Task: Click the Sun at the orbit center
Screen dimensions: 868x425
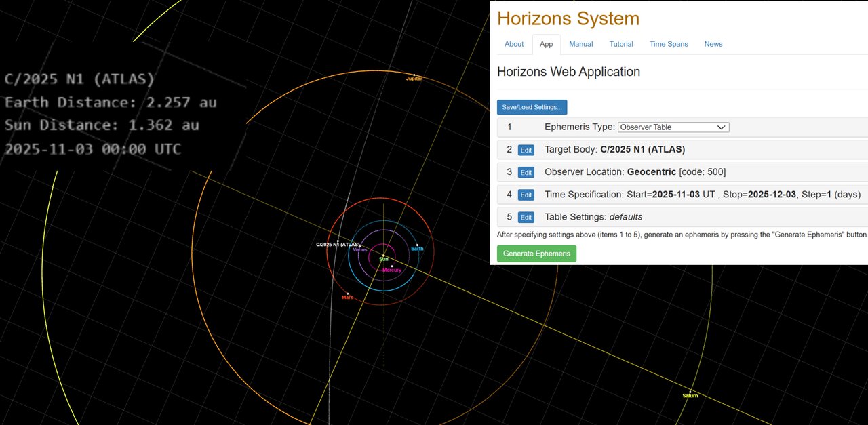Action: (x=383, y=256)
